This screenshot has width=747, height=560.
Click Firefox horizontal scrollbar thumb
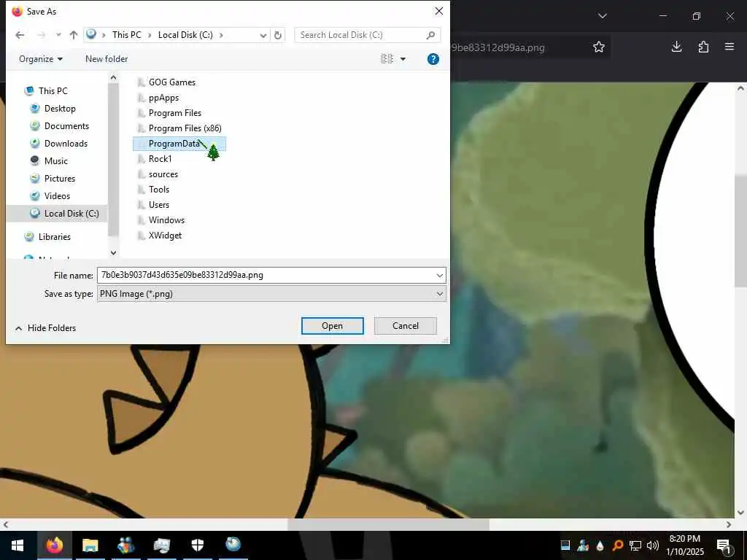(x=388, y=524)
